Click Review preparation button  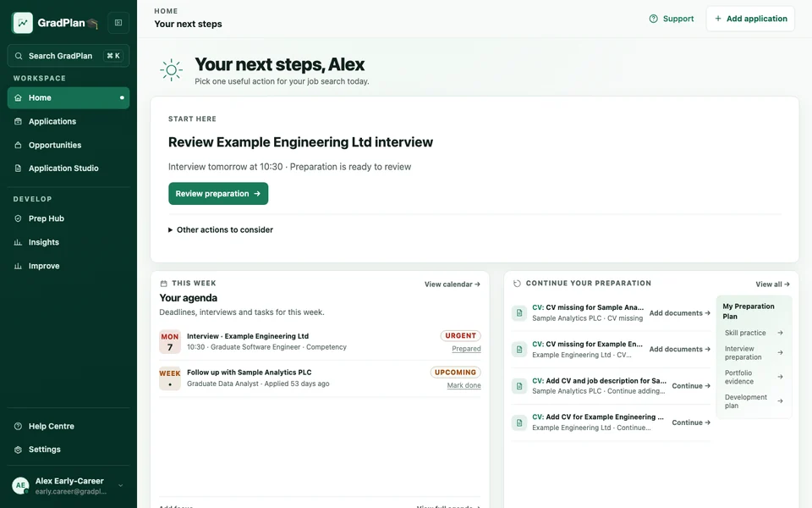pos(218,193)
